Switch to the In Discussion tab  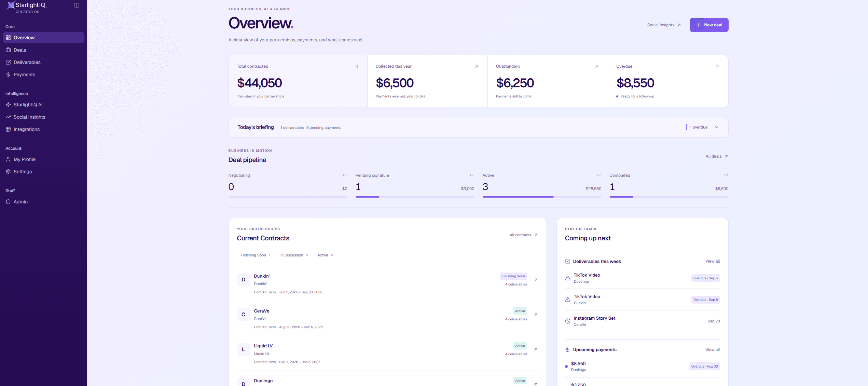click(294, 255)
